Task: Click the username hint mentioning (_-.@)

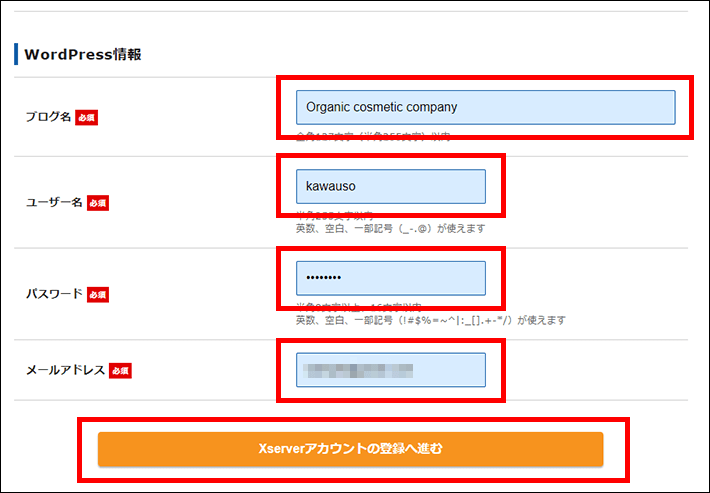Action: [390, 229]
